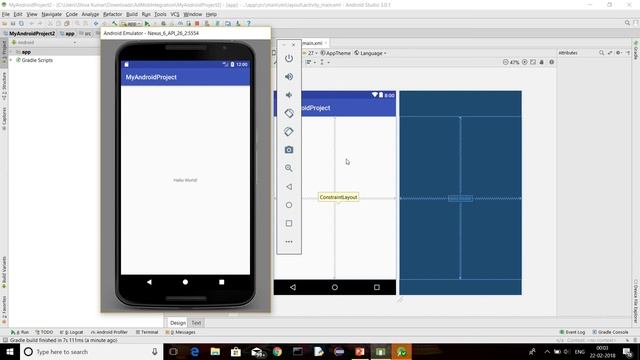Screen dimensions: 640x360
Task: Stop app with red stop toolbar icon
Action: click(197, 24)
